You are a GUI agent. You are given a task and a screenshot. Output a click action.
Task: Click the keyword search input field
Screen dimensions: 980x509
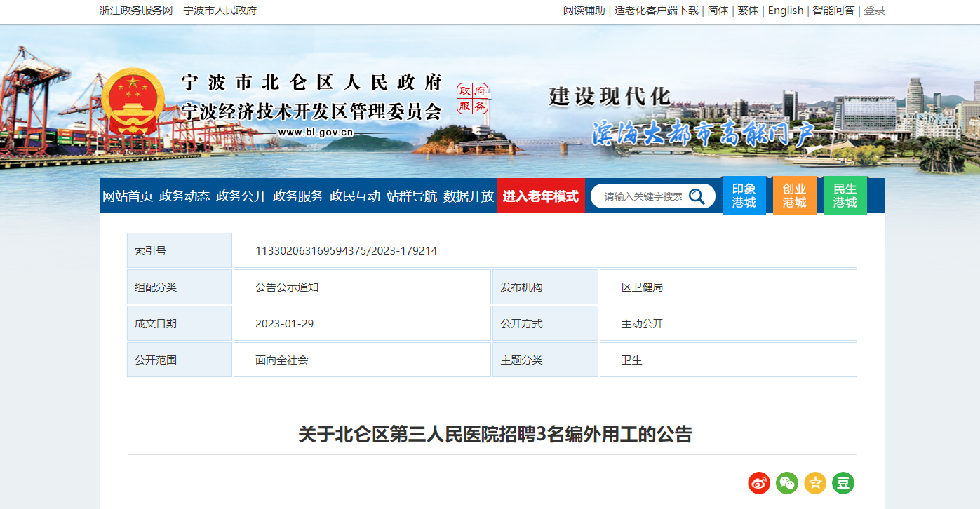(x=643, y=196)
